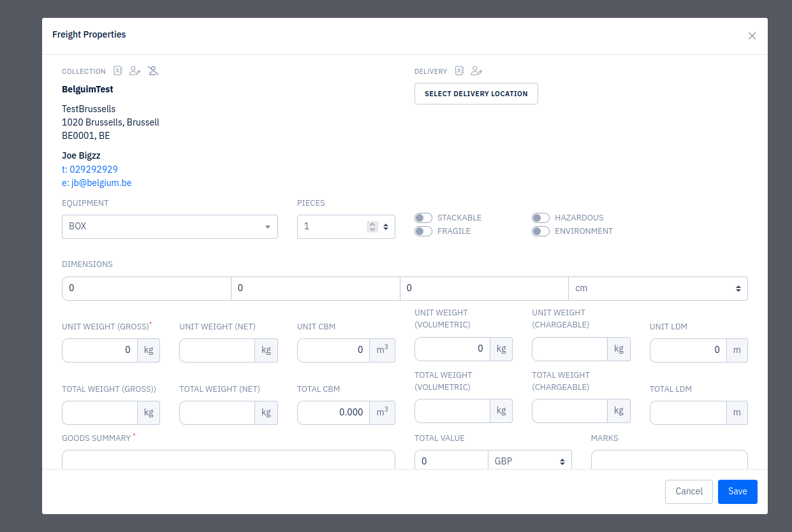792x532 pixels.
Task: Focus the Unit Weight (Gross) input field
Action: coord(100,350)
